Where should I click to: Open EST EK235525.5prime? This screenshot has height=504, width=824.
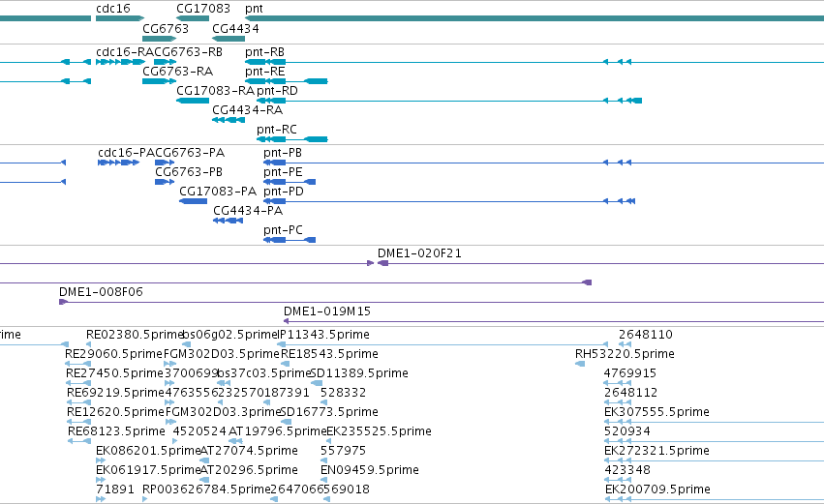379,432
